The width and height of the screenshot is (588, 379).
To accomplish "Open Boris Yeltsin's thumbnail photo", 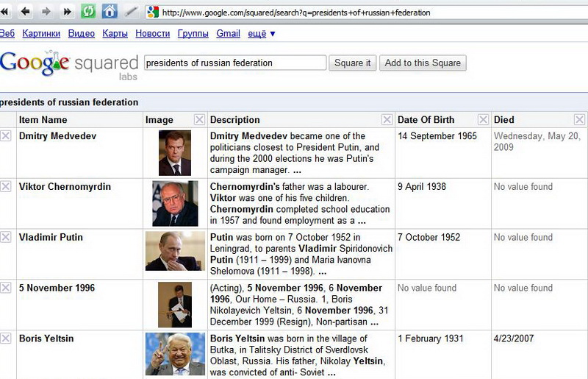I will point(175,355).
